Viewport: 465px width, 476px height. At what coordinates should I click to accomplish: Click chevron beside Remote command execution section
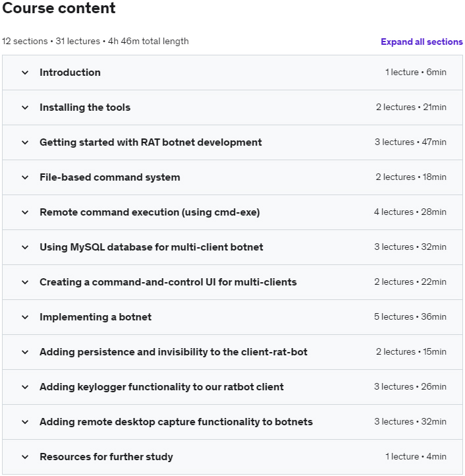coord(25,212)
